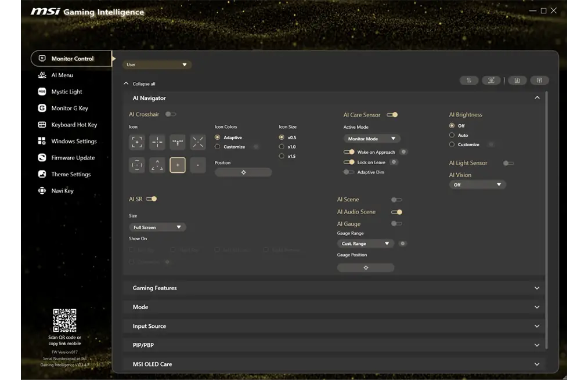Select the triangular arrows crosshair icon
588x380 pixels.
157,165
